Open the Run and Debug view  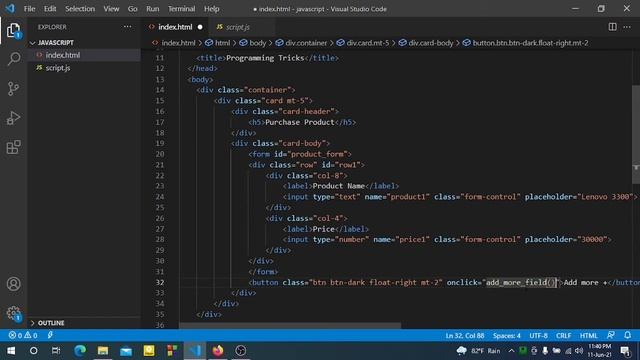(x=13, y=118)
